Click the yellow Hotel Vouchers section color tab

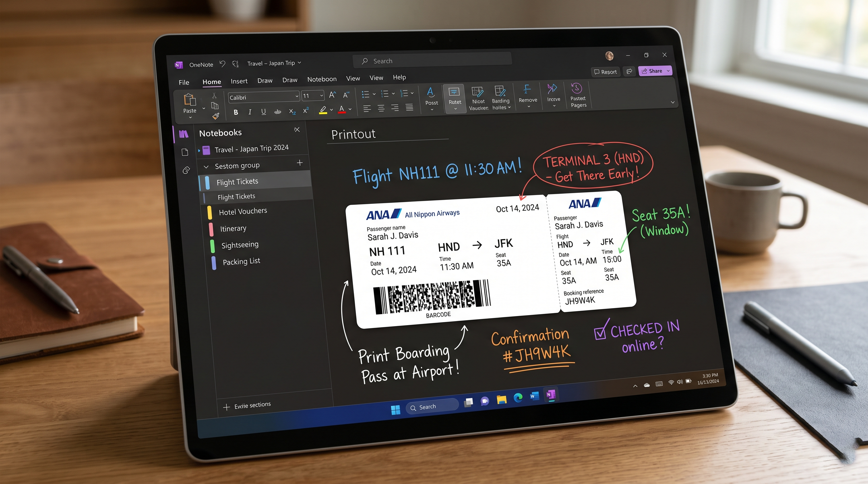coord(209,212)
